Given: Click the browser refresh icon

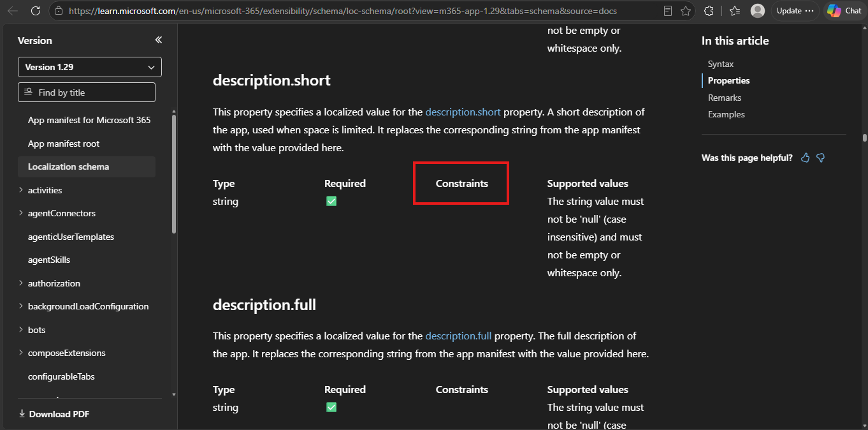Looking at the screenshot, I should click(36, 11).
